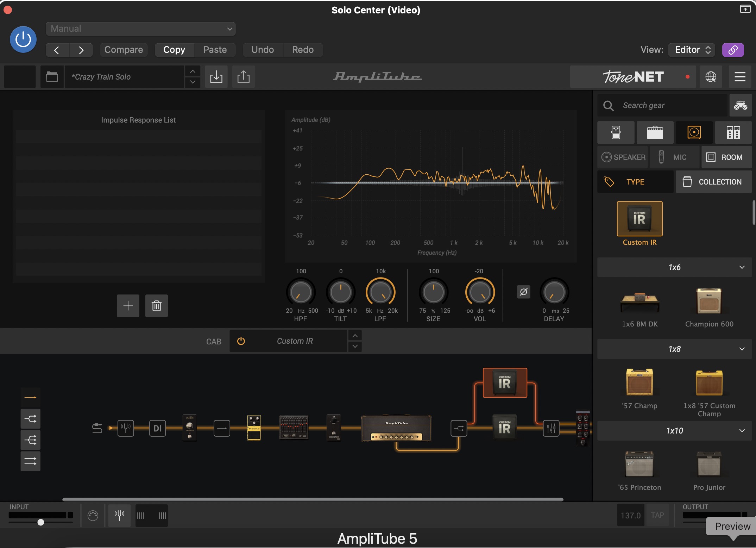Choose the 1x6 BM DK cabinet
The height and width of the screenshot is (548, 756).
pos(640,303)
